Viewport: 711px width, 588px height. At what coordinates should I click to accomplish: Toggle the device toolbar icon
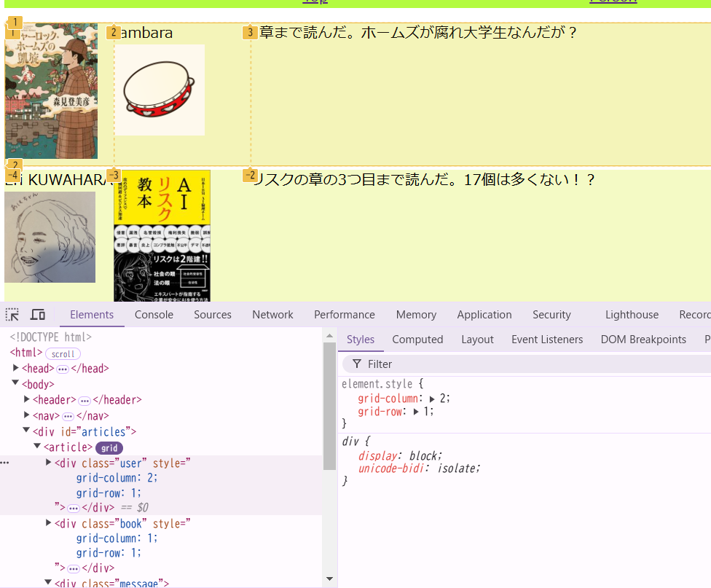click(x=38, y=315)
